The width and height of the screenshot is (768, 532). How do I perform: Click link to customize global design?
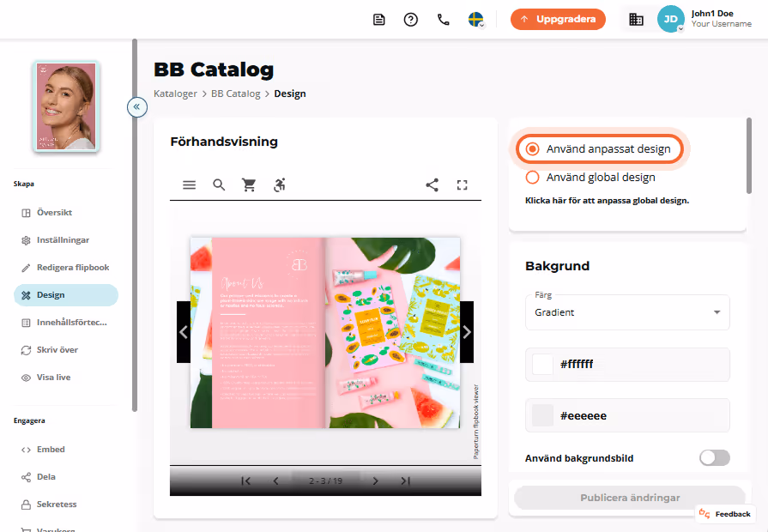tap(607, 200)
